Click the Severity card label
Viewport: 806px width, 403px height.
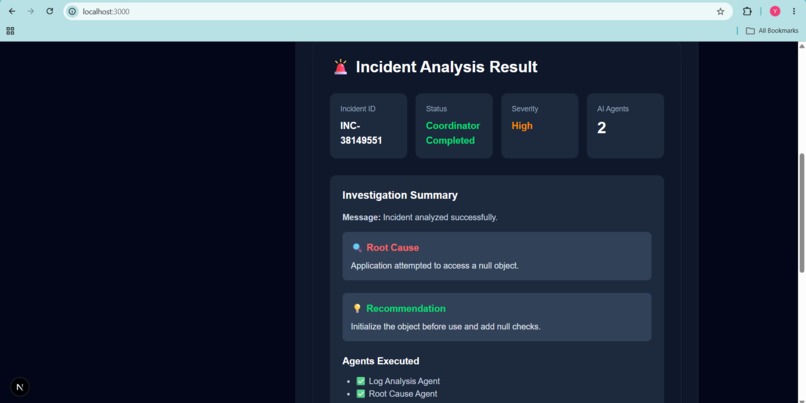pyautogui.click(x=525, y=109)
